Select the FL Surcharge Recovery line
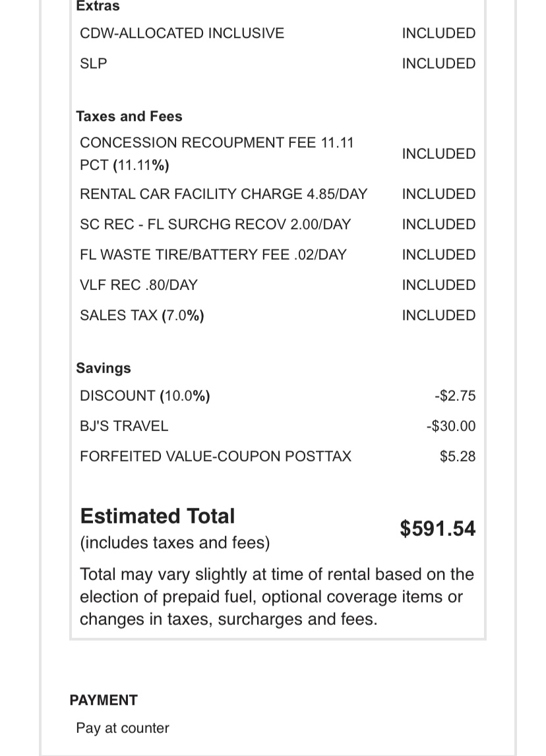Viewport: 546px width, 756px height. pos(215,224)
